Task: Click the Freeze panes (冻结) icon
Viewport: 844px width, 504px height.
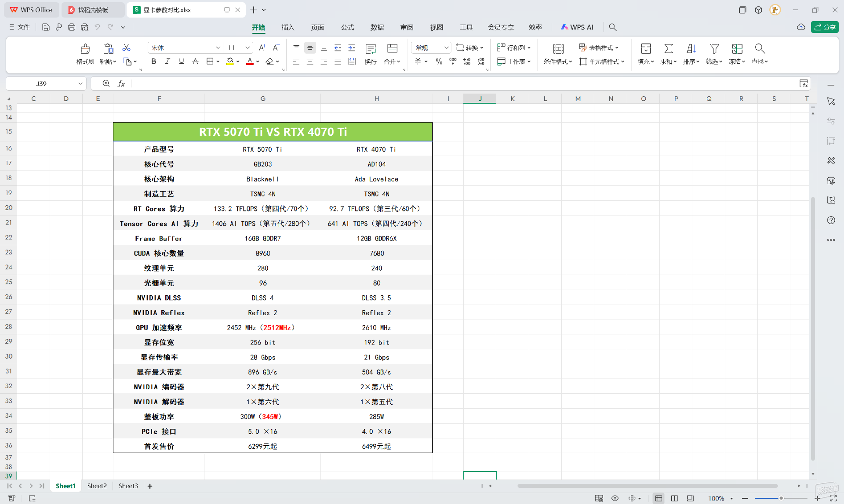Action: tap(737, 48)
